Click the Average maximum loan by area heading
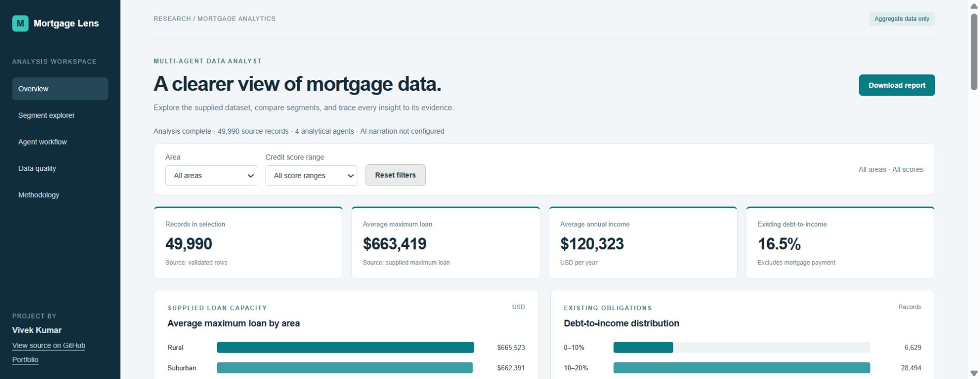Viewport: 980px width, 379px height. point(234,323)
